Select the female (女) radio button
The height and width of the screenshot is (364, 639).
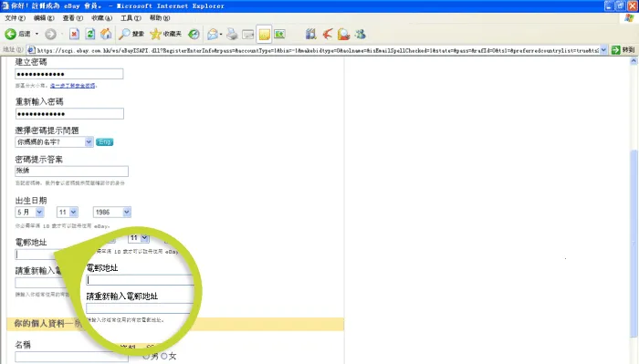pos(164,357)
